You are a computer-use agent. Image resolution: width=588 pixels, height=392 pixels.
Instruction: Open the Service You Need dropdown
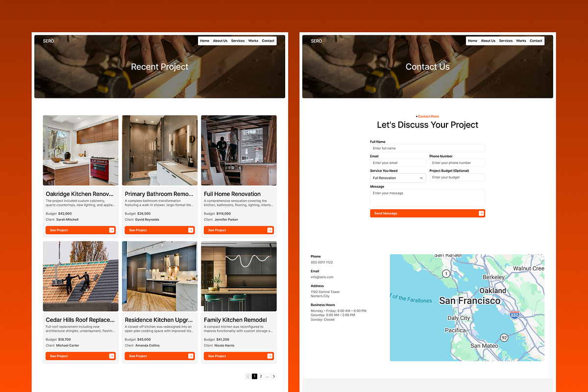tap(398, 178)
